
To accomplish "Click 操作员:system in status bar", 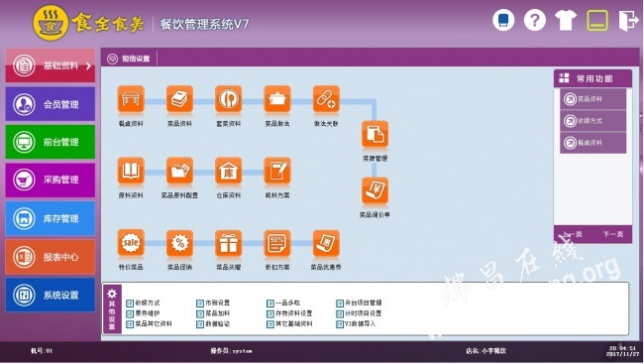I will pyautogui.click(x=231, y=351).
